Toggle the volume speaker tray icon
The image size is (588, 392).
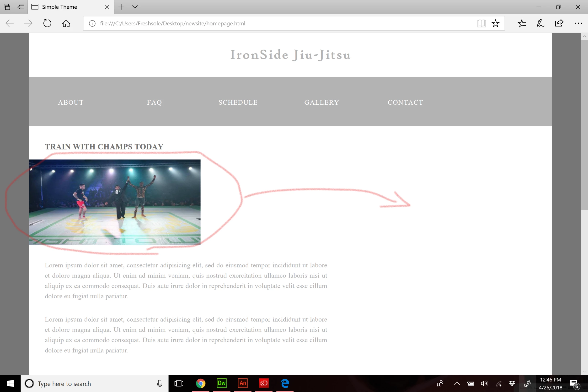point(484,383)
